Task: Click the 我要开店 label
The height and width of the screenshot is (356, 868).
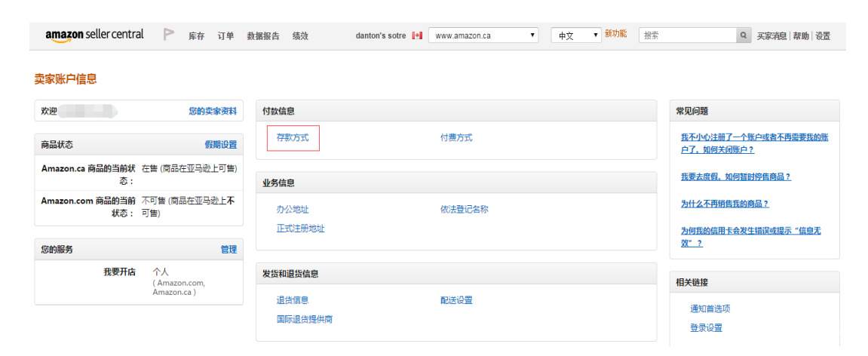Action: coord(119,272)
